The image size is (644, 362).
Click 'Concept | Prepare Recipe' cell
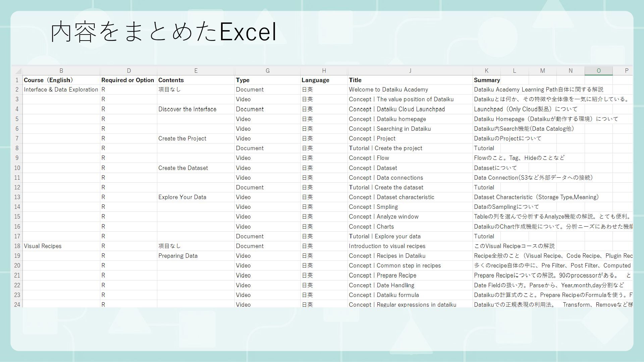point(410,275)
